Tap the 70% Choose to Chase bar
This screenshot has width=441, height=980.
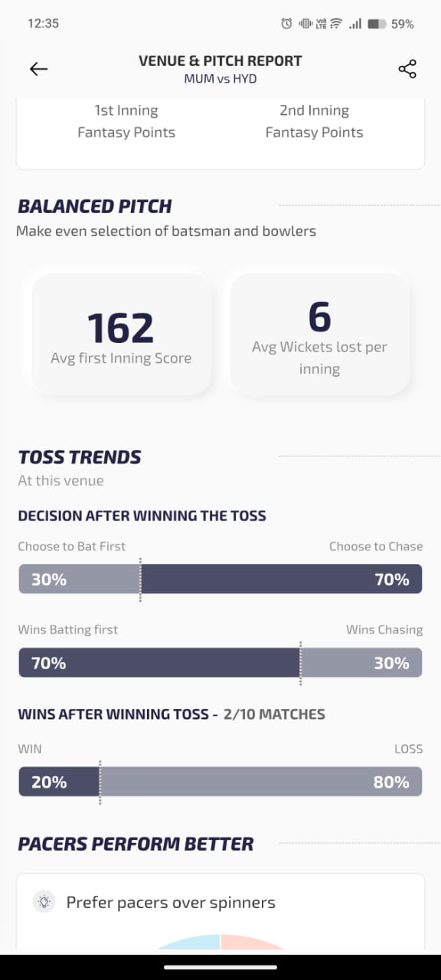tap(281, 580)
